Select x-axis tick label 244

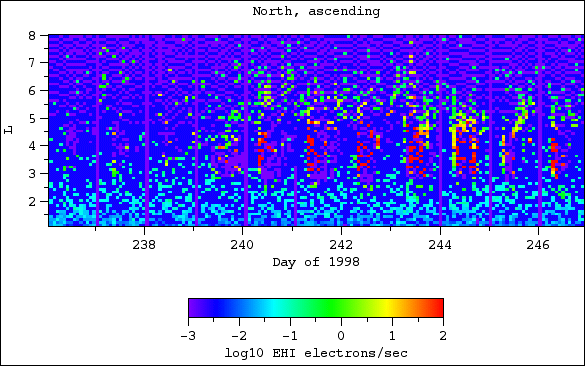[x=440, y=245]
